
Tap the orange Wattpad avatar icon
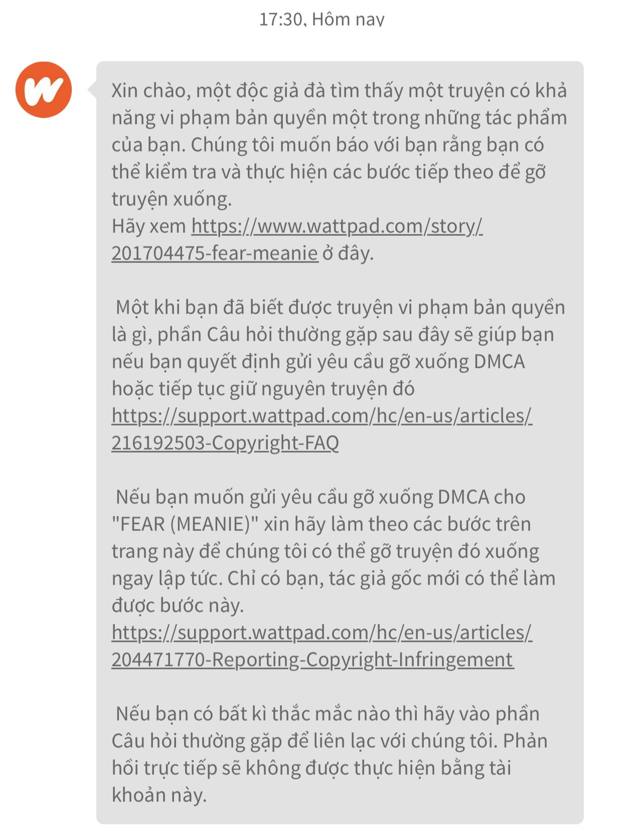(x=44, y=90)
